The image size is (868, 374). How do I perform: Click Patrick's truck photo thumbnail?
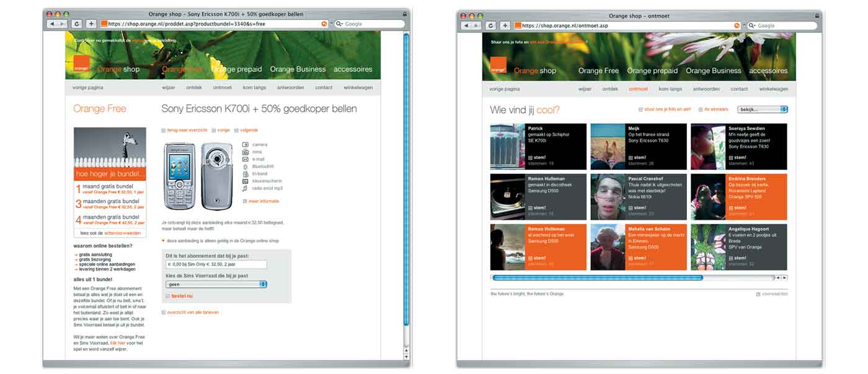point(507,146)
